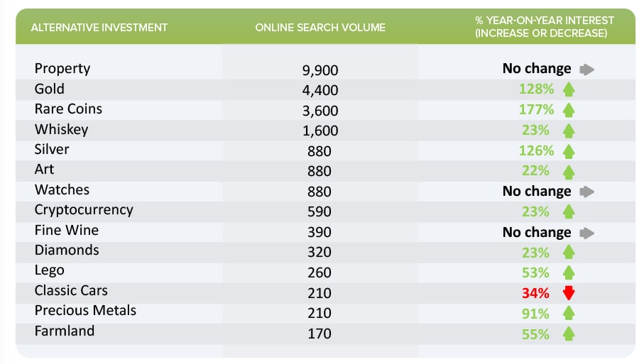Viewport: 644px width, 364px height.
Task: Click the Online Search Volume column header
Action: pyautogui.click(x=320, y=28)
